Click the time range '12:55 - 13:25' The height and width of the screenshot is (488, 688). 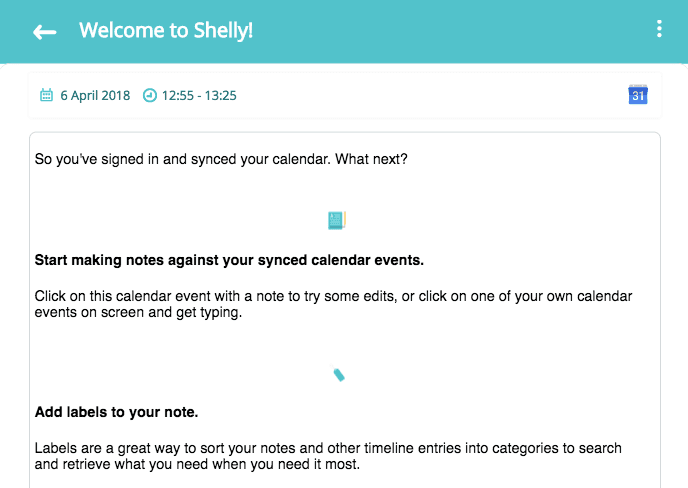click(199, 95)
